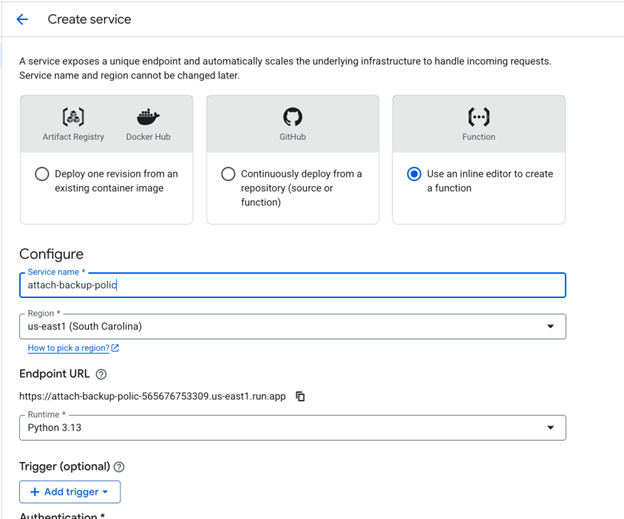Open the Region dropdown
Image resolution: width=624 pixels, height=519 pixels.
292,326
